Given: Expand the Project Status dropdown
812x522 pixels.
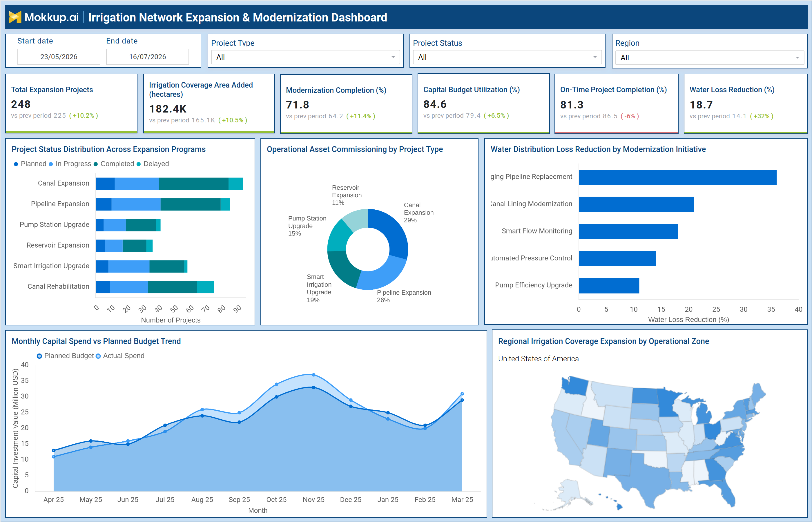Looking at the screenshot, I should tap(507, 57).
